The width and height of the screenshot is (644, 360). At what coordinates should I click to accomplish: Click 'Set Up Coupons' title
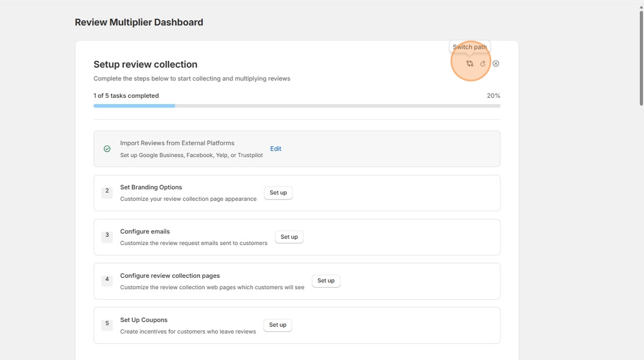(x=144, y=320)
